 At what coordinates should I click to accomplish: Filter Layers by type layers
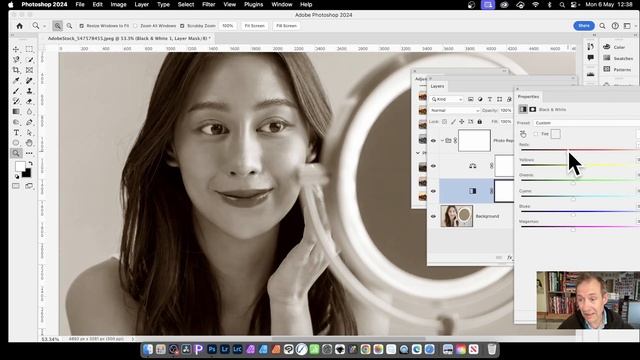pyautogui.click(x=490, y=99)
